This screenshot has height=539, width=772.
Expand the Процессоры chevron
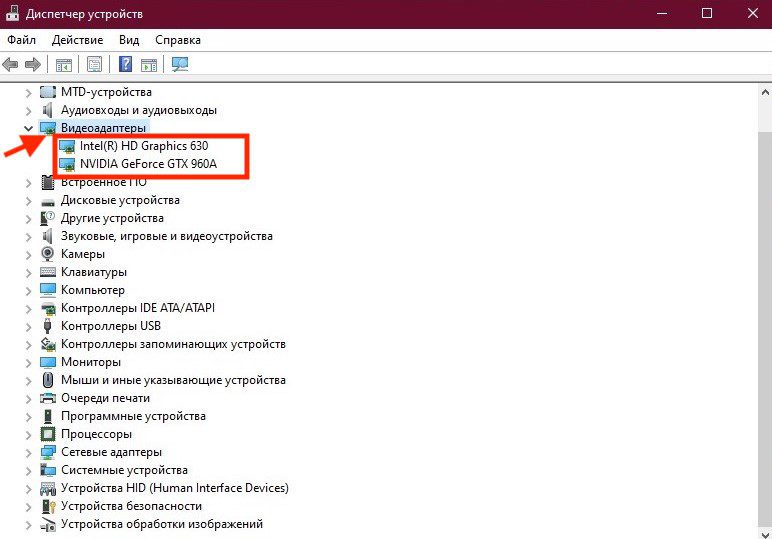[x=29, y=435]
